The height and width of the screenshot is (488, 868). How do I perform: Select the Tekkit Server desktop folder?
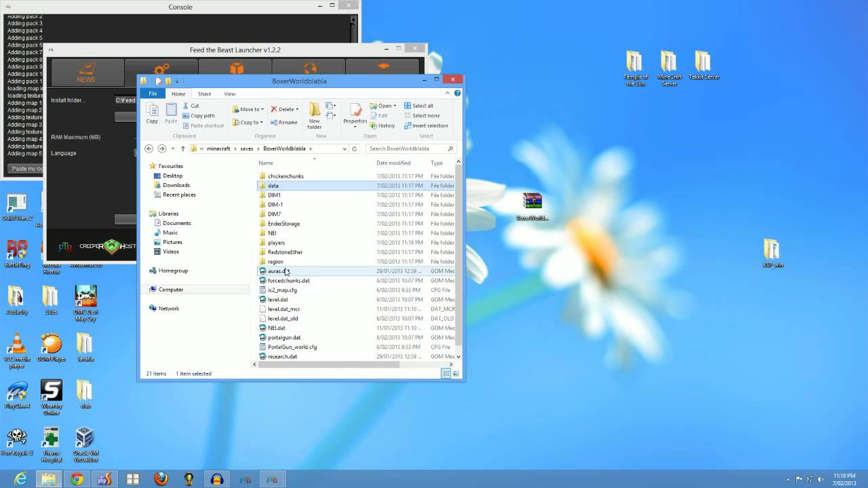click(x=704, y=65)
